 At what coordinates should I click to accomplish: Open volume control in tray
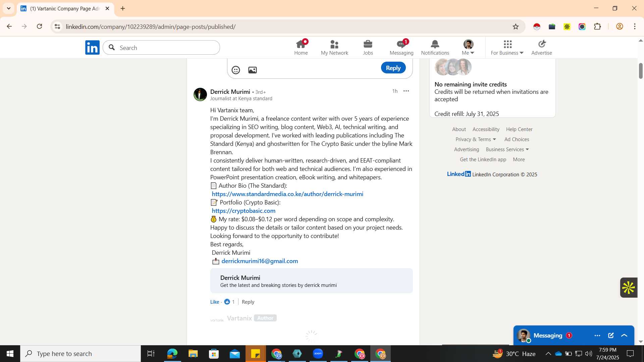tap(589, 354)
